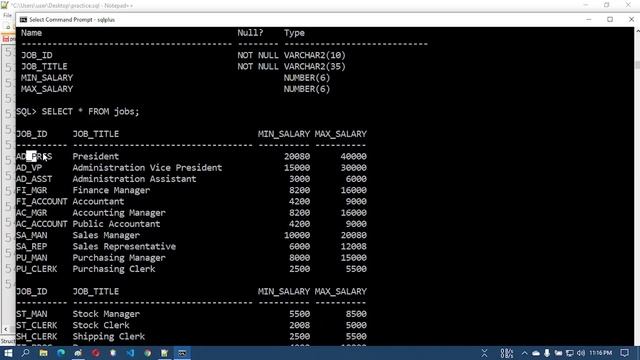
Task: Click 'ST_CLERK' job id
Action: tap(37, 325)
